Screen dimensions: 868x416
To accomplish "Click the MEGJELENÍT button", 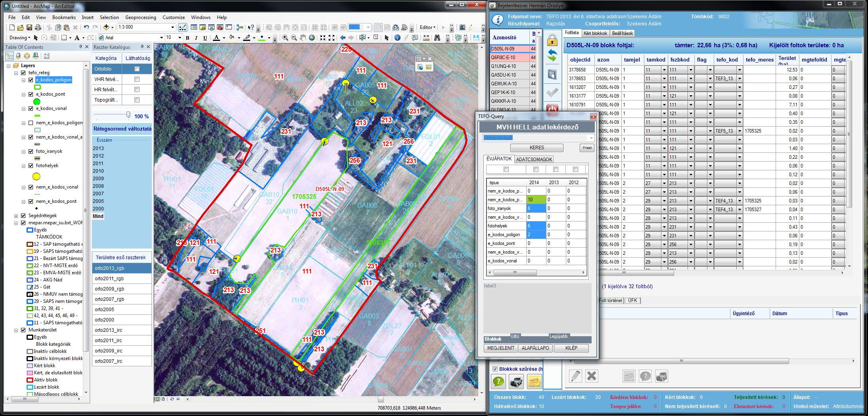I will click(x=501, y=348).
